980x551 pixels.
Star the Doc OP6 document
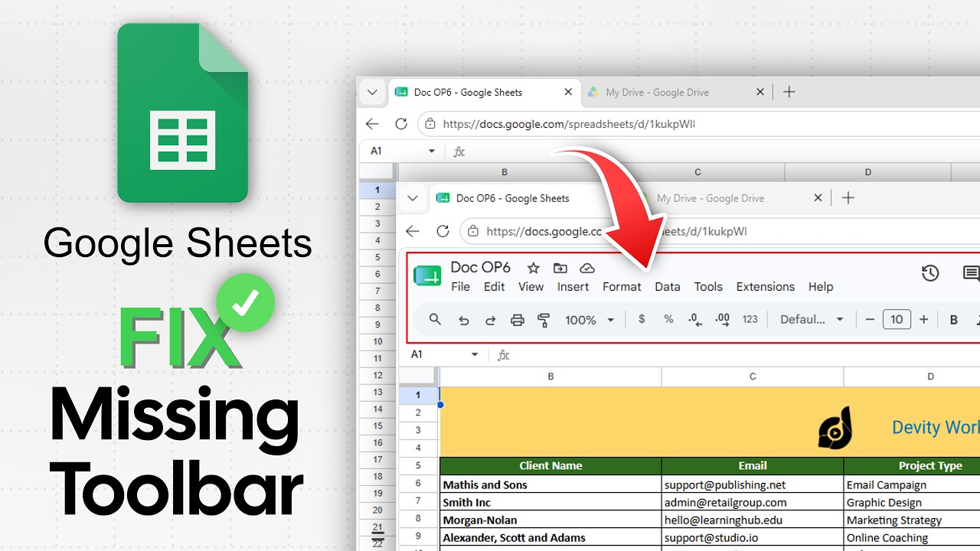(x=534, y=268)
